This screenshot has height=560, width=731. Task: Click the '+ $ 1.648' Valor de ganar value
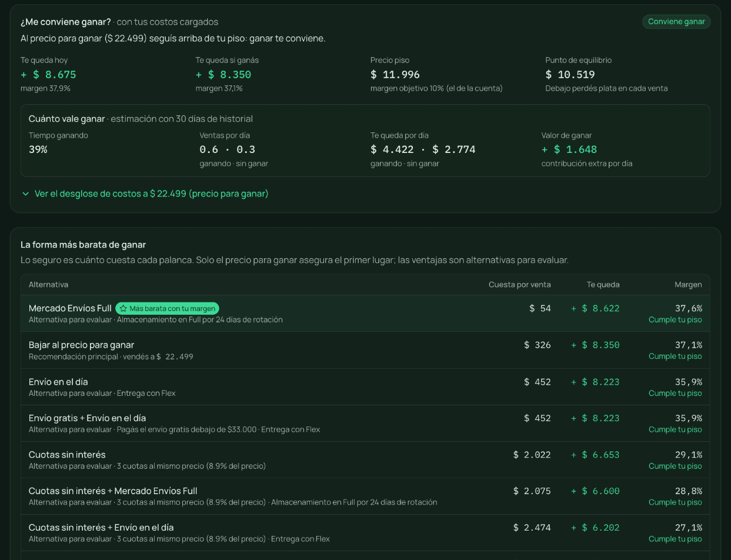pyautogui.click(x=569, y=149)
